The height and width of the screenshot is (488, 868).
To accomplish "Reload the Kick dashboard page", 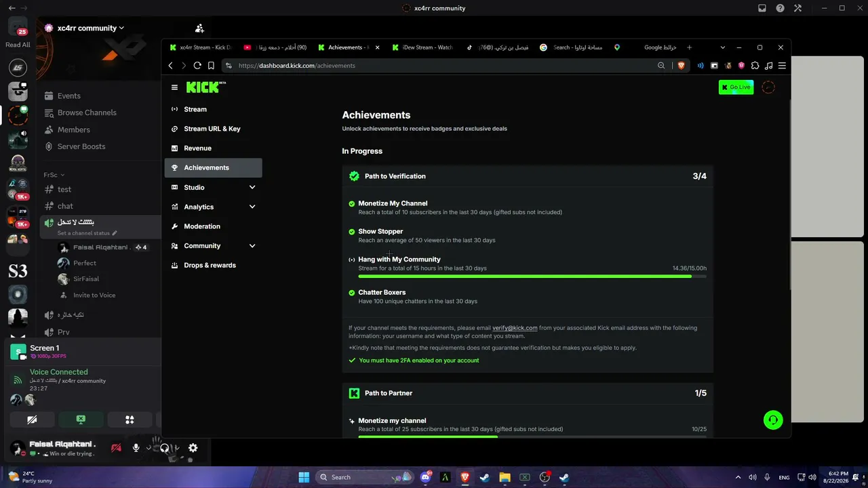I will [x=197, y=66].
